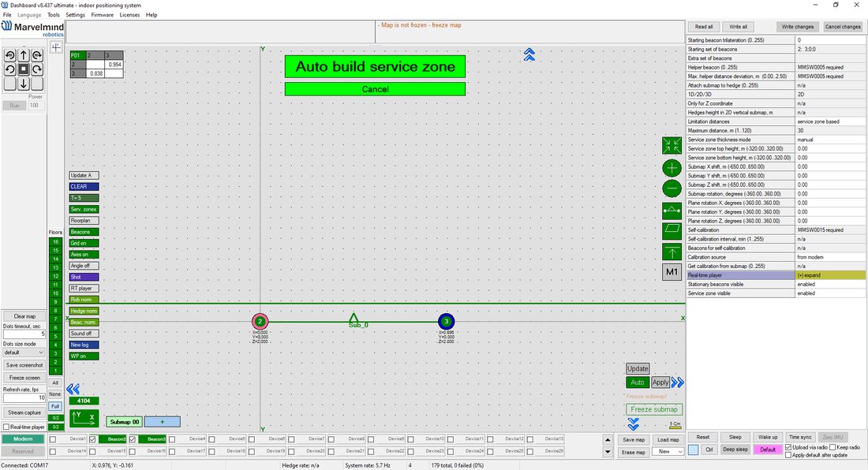Click the XY axes orientation icon
The height and width of the screenshot is (470, 868).
pos(84,418)
